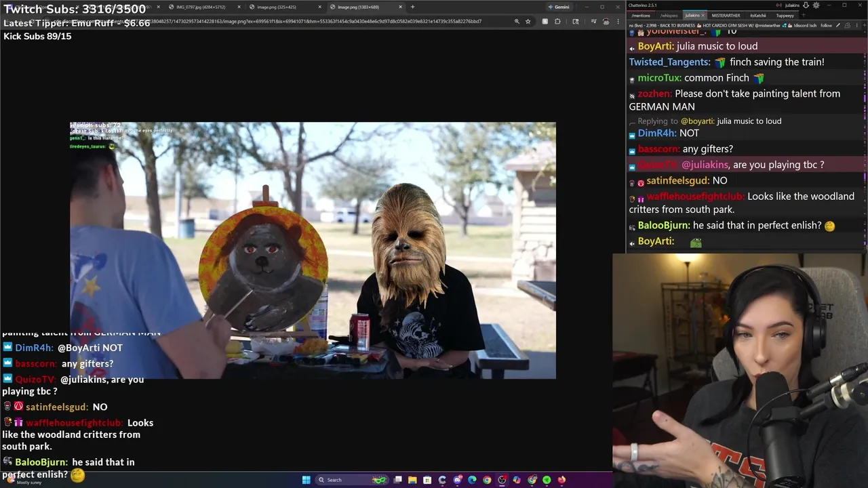Click the follow link in channel header
The image size is (868, 488).
coord(826,25)
